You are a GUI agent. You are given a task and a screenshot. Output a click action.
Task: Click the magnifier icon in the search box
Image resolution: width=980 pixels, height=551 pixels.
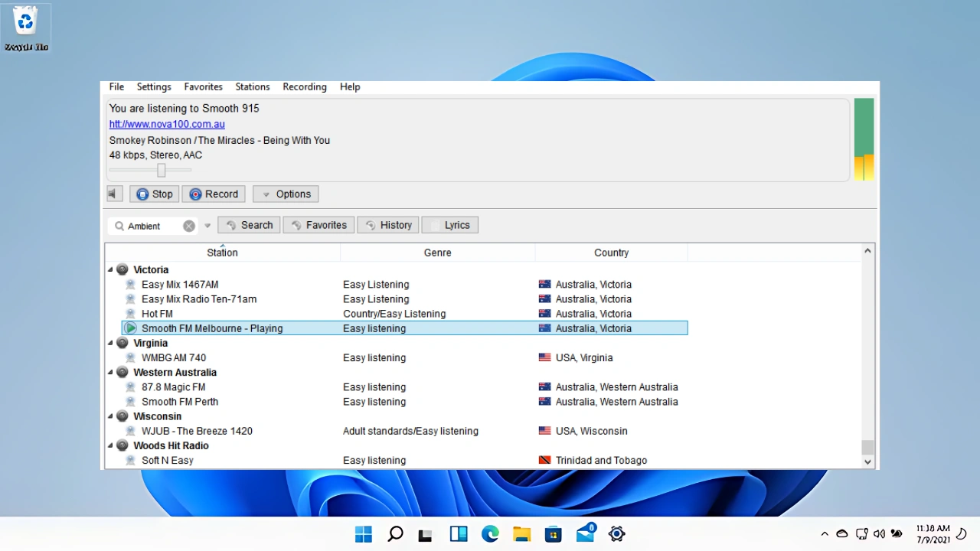tap(119, 226)
